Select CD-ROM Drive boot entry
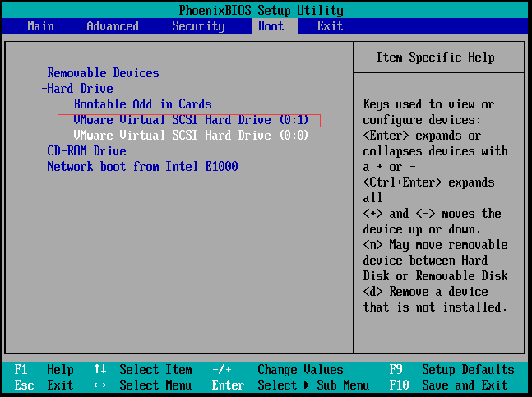The width and height of the screenshot is (532, 397). [x=86, y=151]
